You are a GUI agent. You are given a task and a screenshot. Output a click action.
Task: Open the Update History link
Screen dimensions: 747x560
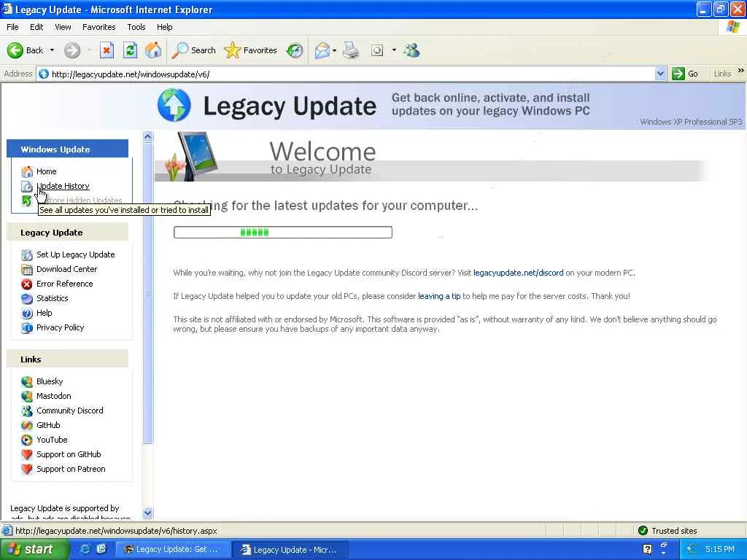(63, 186)
